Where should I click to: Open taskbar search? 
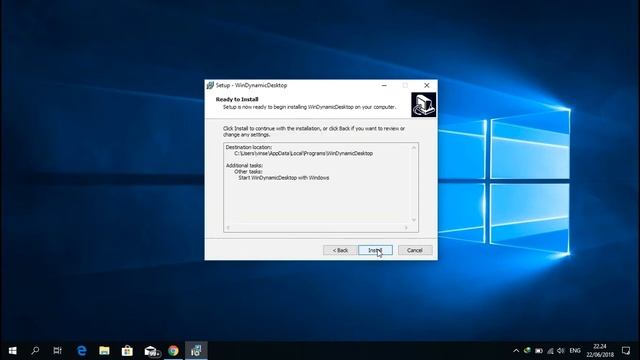click(x=35, y=351)
